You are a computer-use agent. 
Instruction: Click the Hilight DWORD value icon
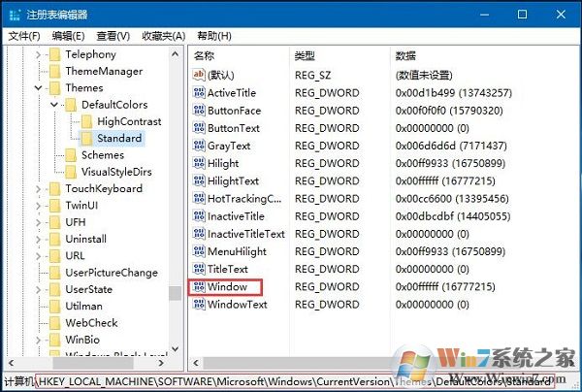[x=199, y=163]
